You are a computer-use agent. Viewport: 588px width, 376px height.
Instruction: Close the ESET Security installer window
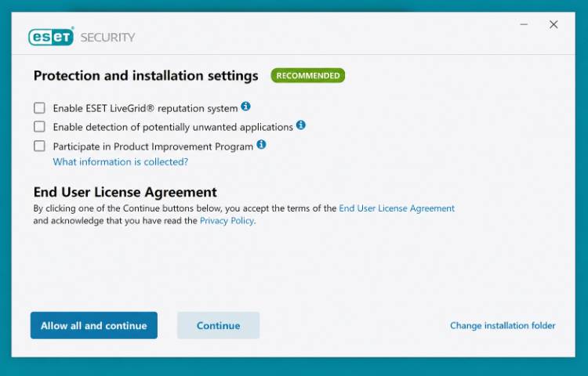[x=554, y=24]
